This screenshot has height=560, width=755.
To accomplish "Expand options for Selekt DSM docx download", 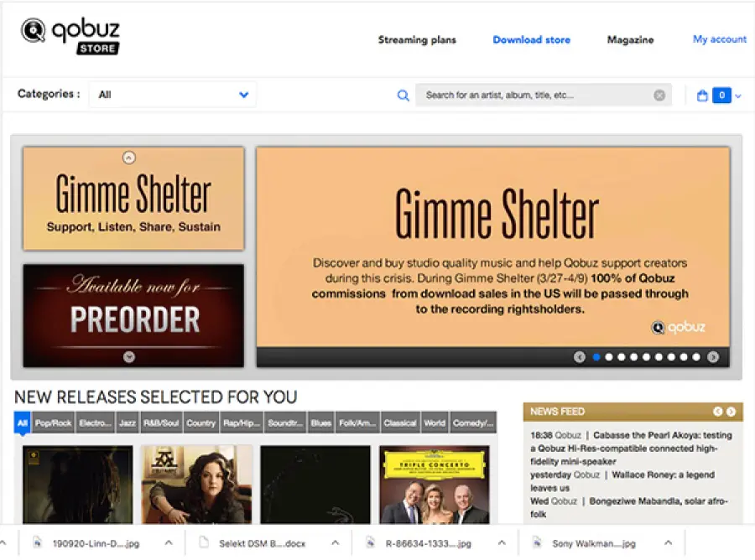I will [x=336, y=543].
